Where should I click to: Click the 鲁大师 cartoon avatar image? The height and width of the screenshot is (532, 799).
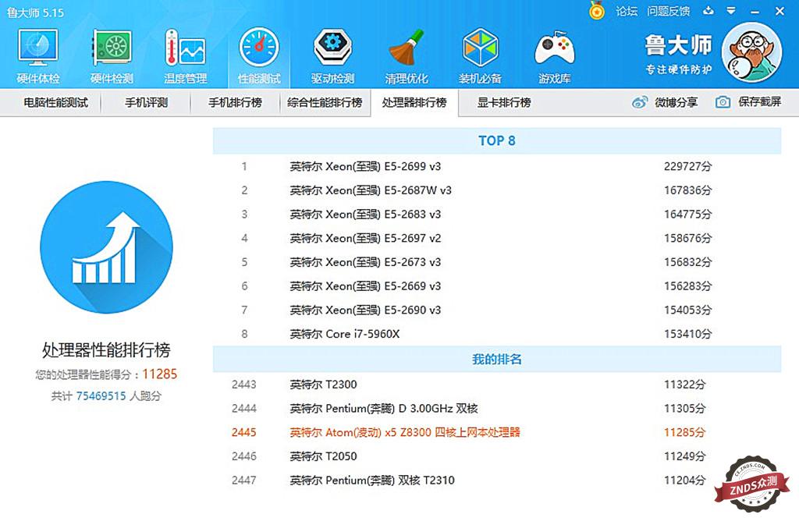(751, 51)
